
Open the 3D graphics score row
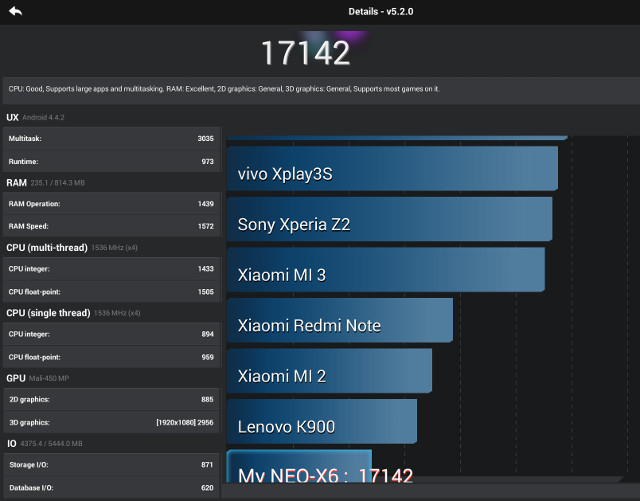tap(111, 422)
